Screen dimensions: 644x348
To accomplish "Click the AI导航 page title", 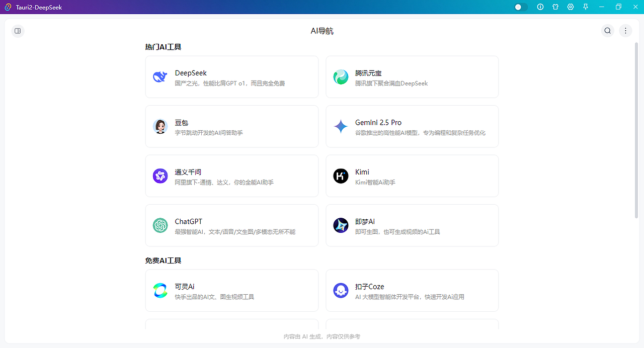I will coord(322,31).
